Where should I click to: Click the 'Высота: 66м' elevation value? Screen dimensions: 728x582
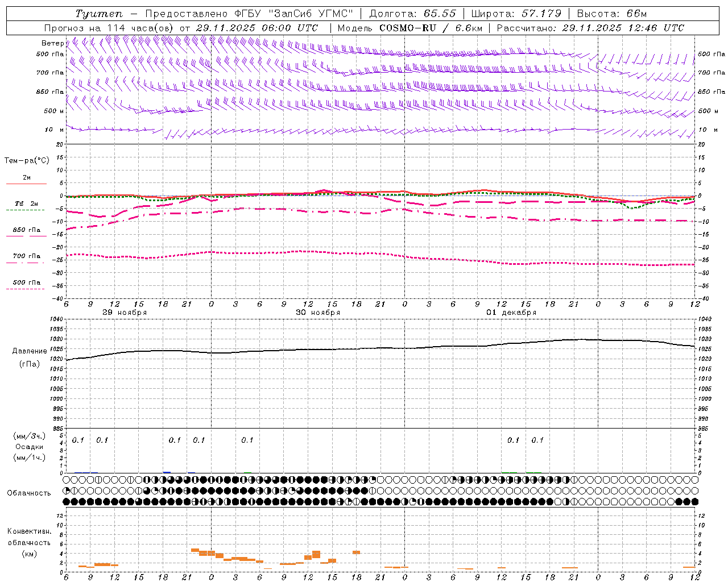pyautogui.click(x=612, y=14)
